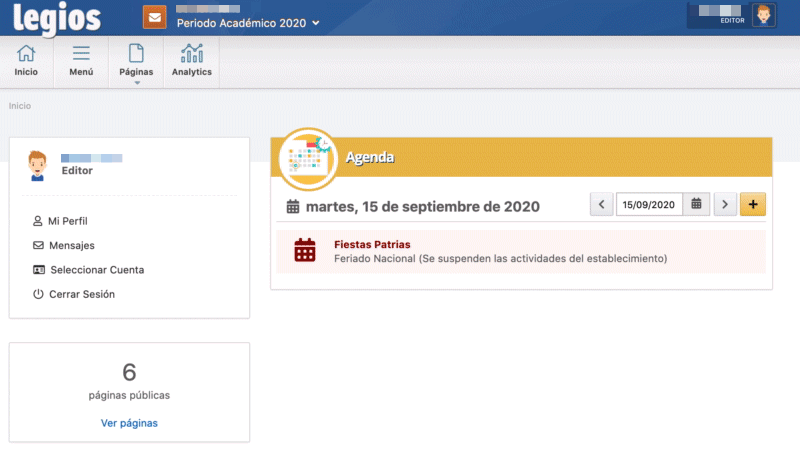This screenshot has height=458, width=800.
Task: Open the editor avatar in the header
Action: 764,15
